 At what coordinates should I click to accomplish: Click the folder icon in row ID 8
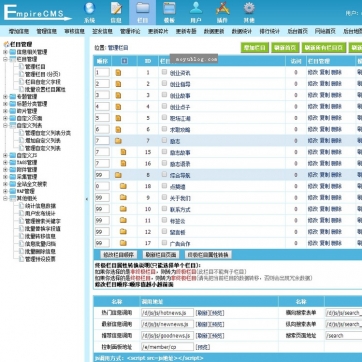(118, 175)
